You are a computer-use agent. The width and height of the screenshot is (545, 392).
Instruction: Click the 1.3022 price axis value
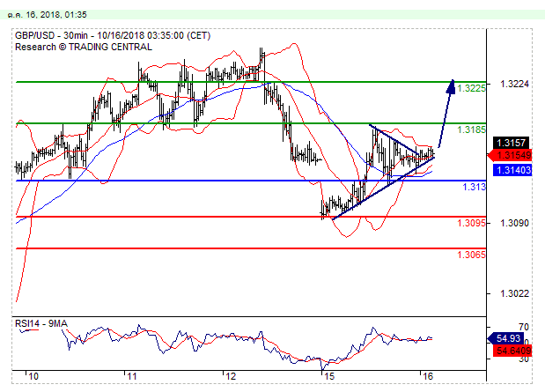coord(512,294)
